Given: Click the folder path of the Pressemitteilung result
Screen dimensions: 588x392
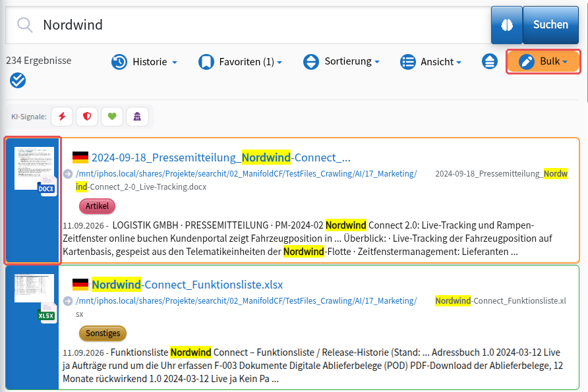Looking at the screenshot, I should click(x=246, y=174).
